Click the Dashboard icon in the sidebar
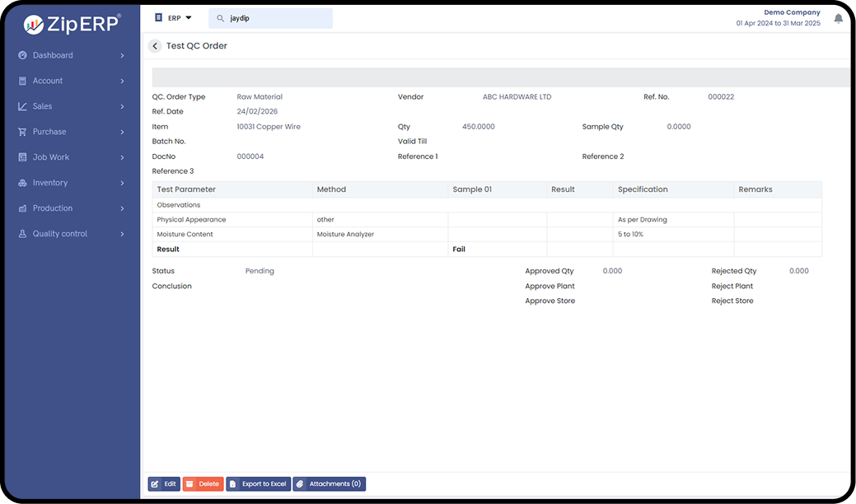The width and height of the screenshot is (856, 504). pos(23,55)
